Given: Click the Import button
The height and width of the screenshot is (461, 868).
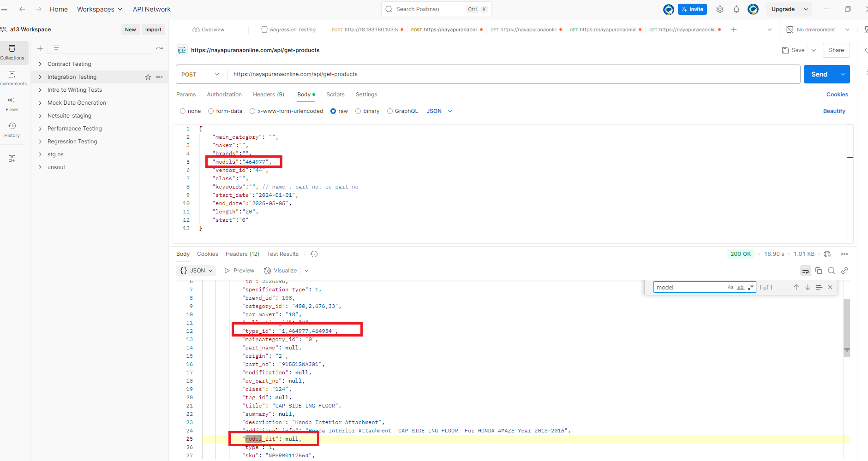Looking at the screenshot, I should (x=153, y=30).
